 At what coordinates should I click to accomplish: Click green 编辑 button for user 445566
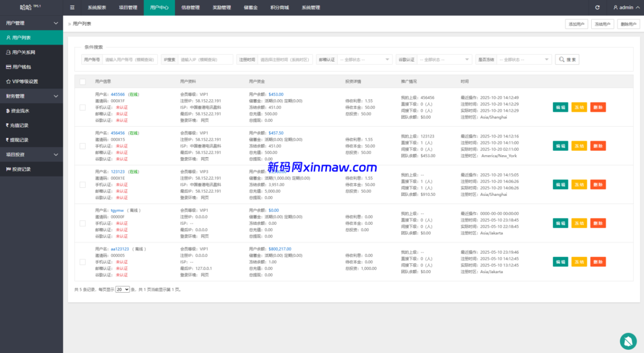560,107
